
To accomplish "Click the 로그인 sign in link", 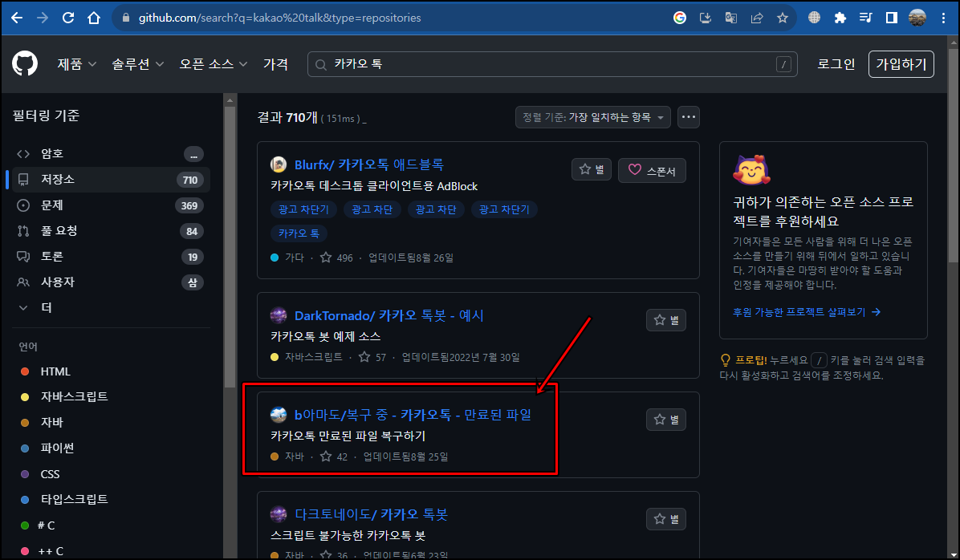I will coord(836,64).
